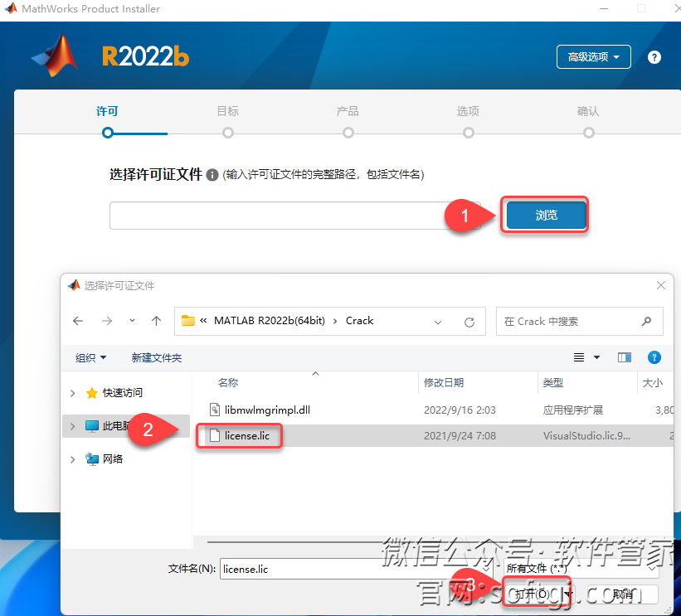Select the 目标 step tab
This screenshot has height=616, width=681.
tap(227, 111)
